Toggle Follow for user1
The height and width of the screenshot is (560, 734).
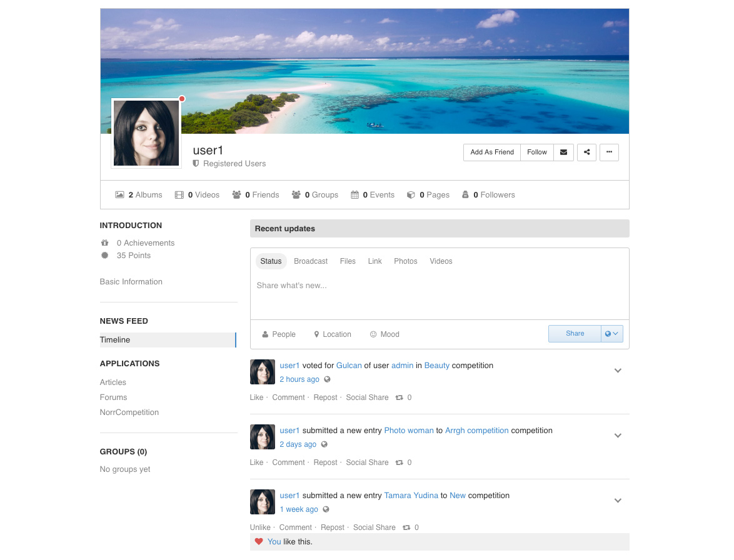click(536, 152)
